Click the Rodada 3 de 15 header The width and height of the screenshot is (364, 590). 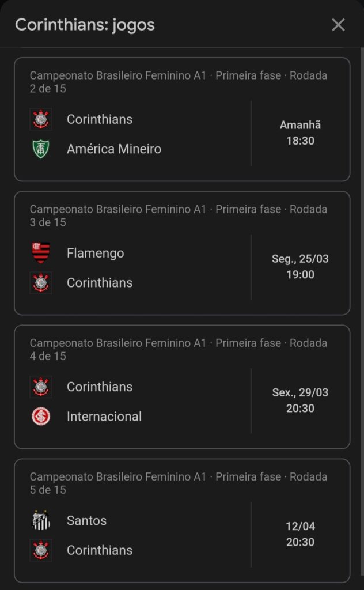178,215
